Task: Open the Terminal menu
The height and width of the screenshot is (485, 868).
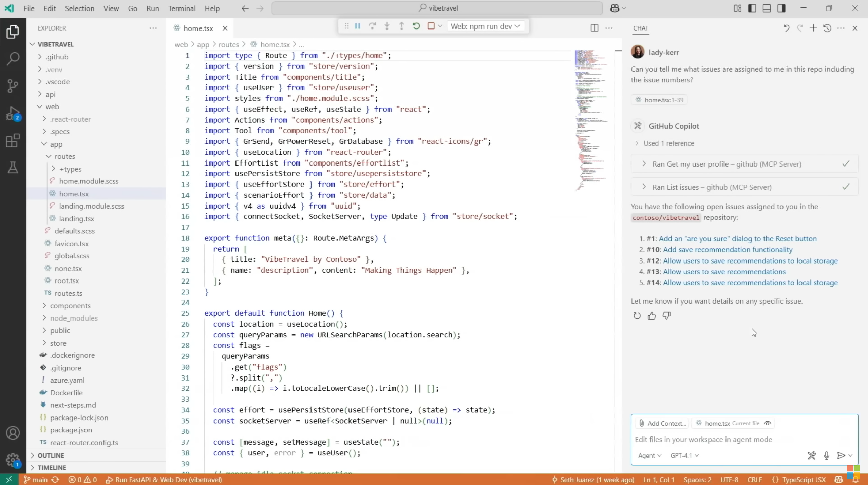Action: point(182,8)
